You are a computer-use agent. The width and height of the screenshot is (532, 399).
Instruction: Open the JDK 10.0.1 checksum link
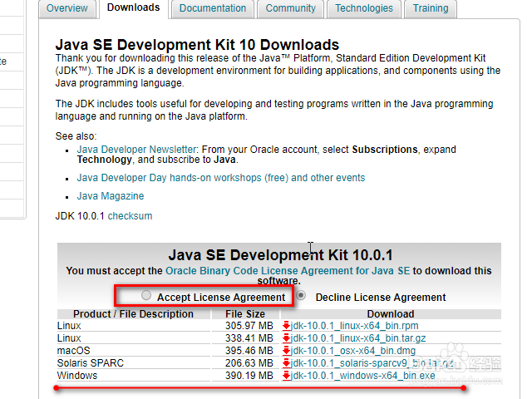click(130, 216)
